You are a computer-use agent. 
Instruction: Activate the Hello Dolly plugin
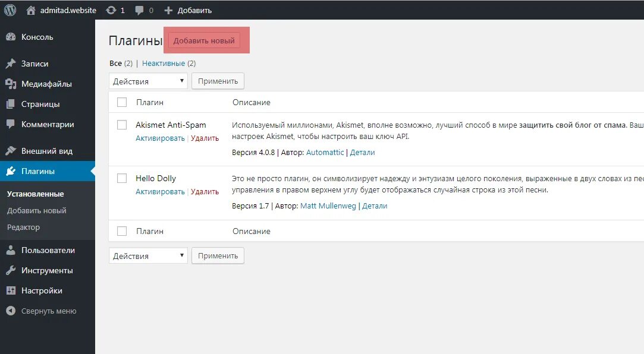click(160, 192)
